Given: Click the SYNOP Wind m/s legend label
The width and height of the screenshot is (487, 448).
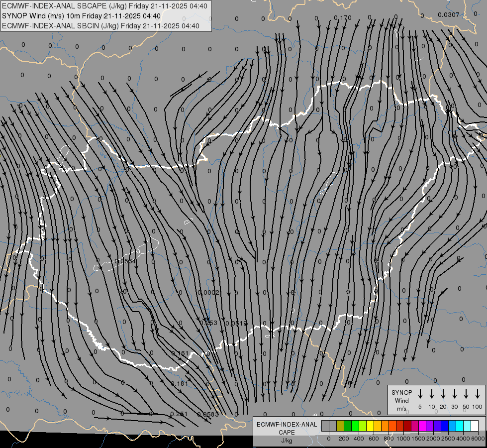Looking at the screenshot, I should coord(401,400).
